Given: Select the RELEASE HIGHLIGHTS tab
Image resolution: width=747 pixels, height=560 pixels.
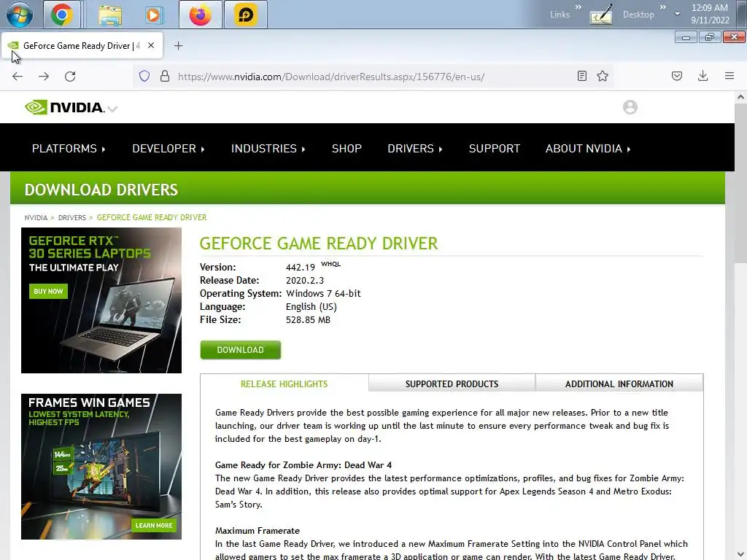Looking at the screenshot, I should click(284, 384).
